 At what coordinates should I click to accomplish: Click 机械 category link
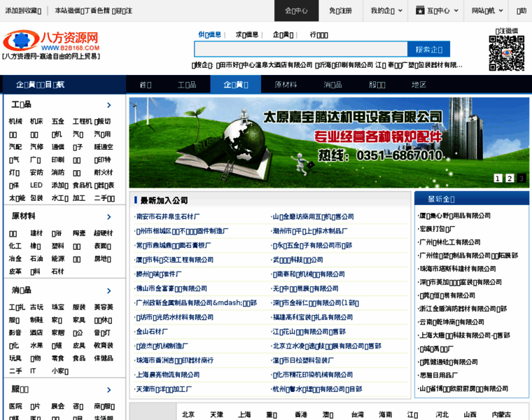click(x=15, y=121)
